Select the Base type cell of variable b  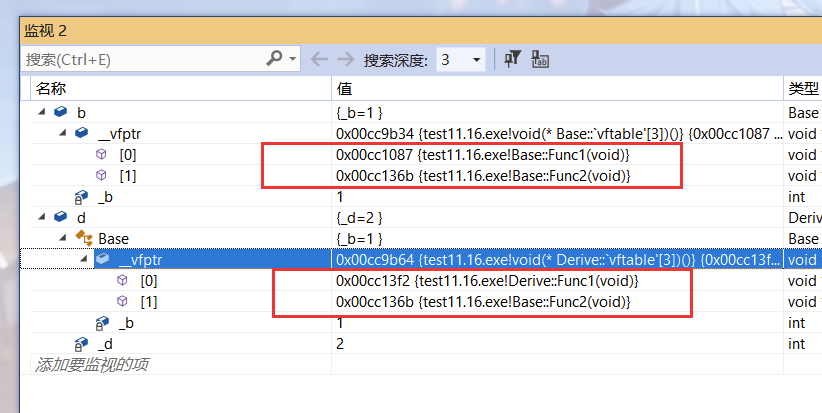point(803,113)
